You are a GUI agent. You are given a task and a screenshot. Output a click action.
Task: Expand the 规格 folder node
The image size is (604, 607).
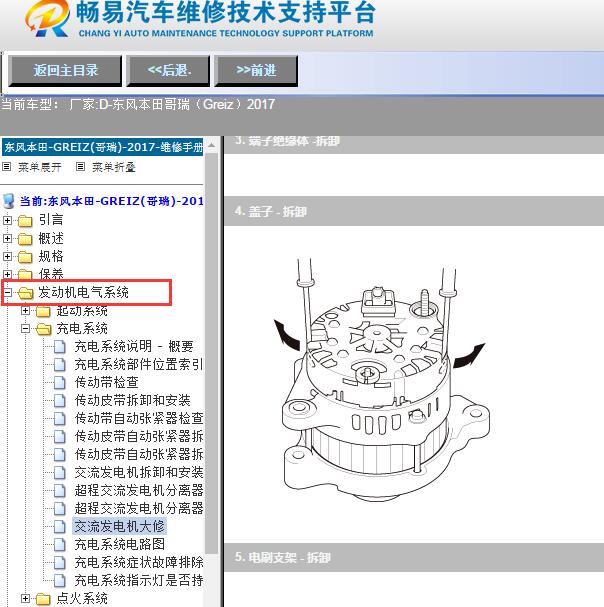click(7, 256)
